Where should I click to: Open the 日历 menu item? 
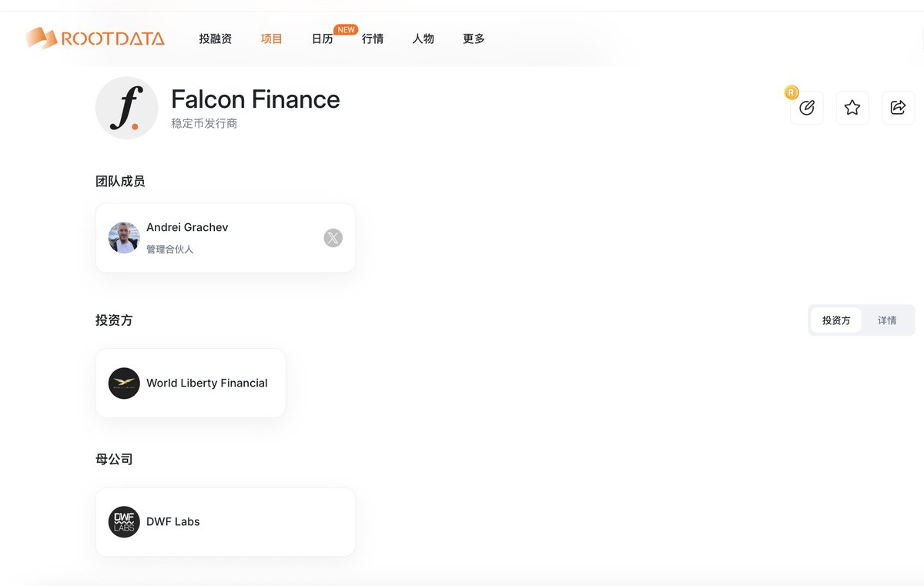pyautogui.click(x=323, y=39)
